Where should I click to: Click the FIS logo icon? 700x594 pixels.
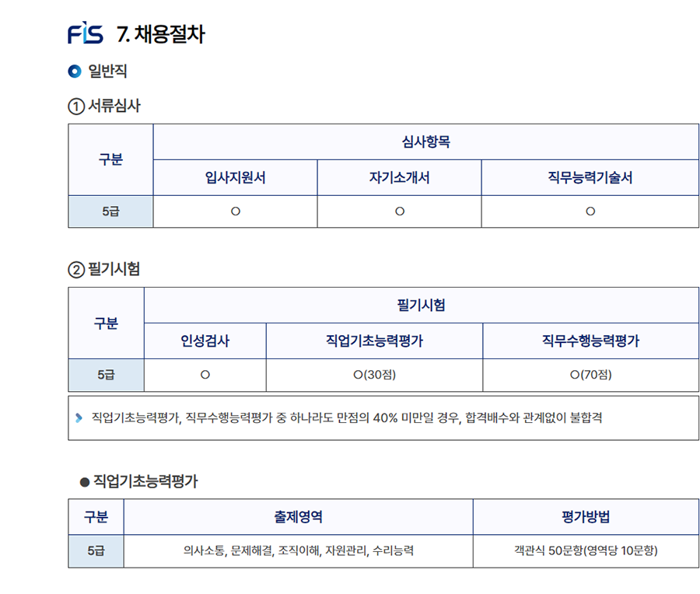(86, 33)
